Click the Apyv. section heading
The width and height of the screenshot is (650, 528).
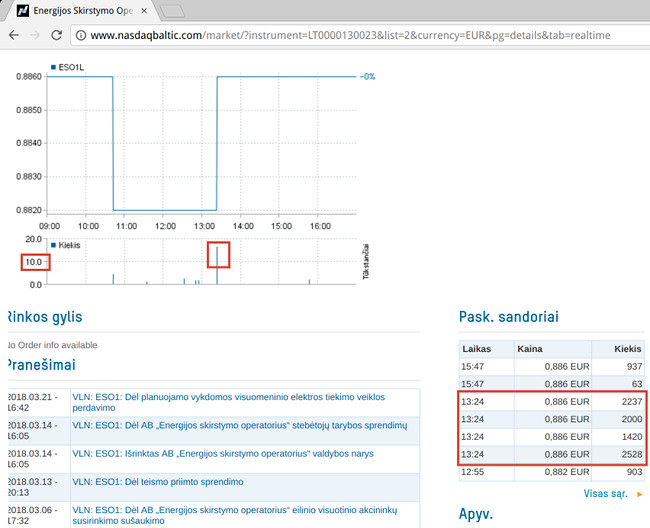475,514
